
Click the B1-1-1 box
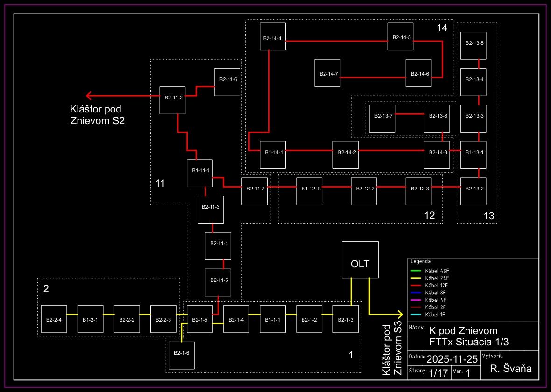coord(273,319)
